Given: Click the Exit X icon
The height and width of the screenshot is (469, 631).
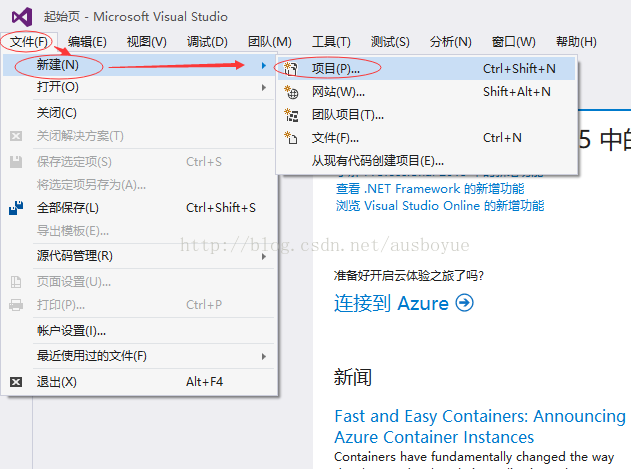Looking at the screenshot, I should [16, 382].
